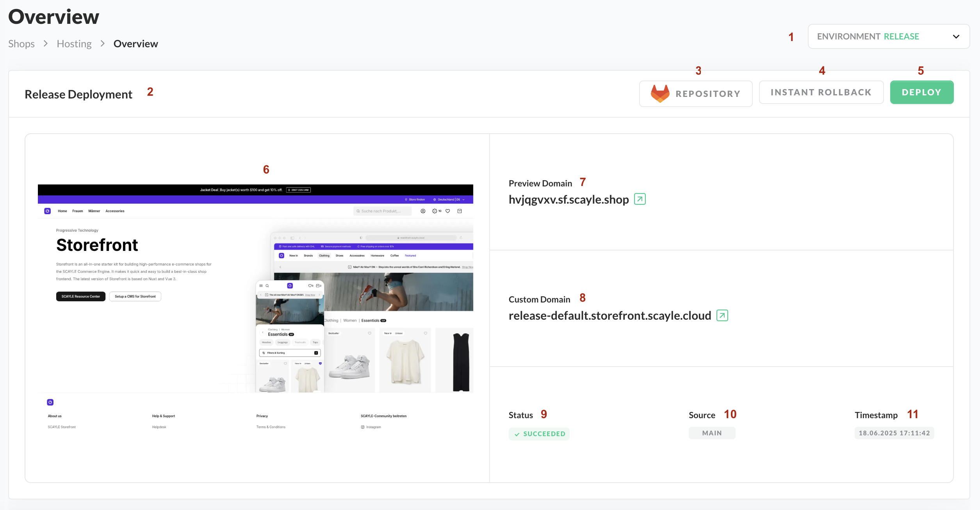Go to Shops breadcrumb
The image size is (980, 510).
pos(21,44)
